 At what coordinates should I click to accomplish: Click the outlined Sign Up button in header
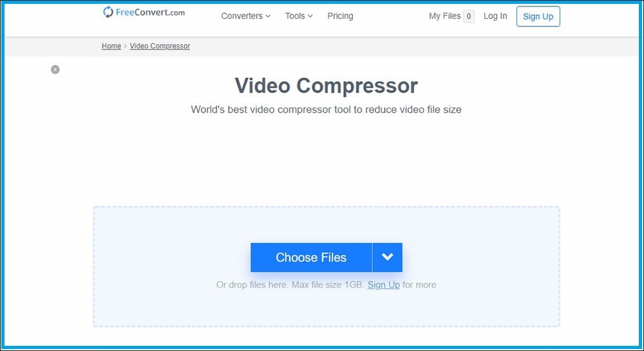pos(538,16)
